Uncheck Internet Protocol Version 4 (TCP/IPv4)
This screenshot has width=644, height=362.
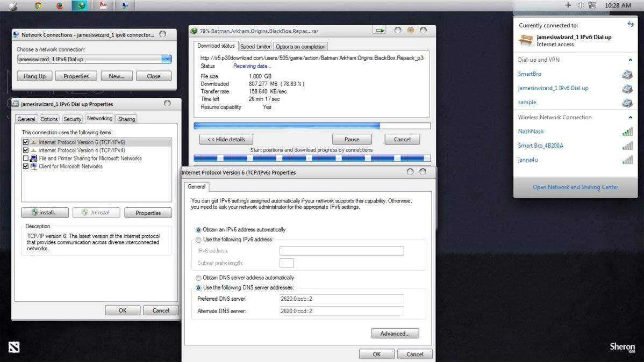pos(25,150)
